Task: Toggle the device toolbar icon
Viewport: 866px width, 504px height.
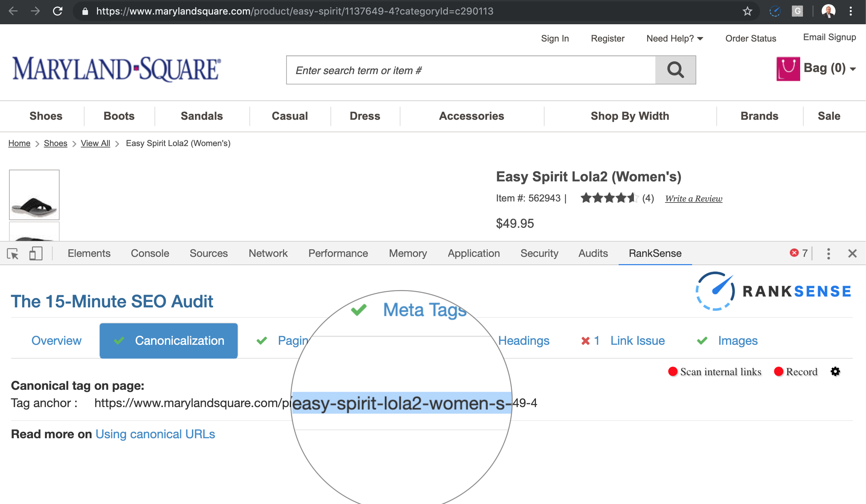Action: [x=36, y=254]
